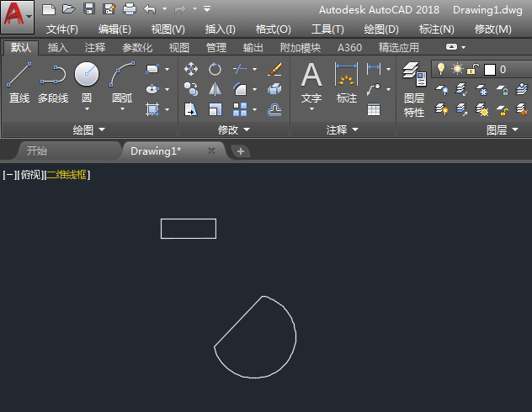Open the File (文件) menu
532x412 pixels.
coord(61,29)
